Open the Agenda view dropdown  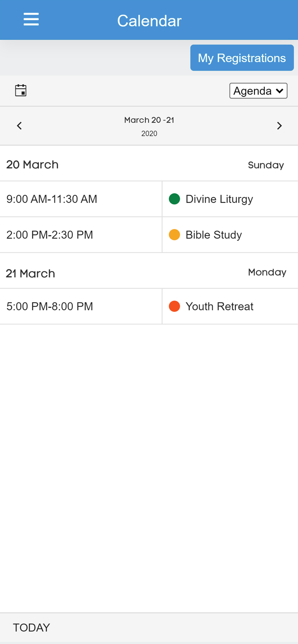(x=258, y=91)
